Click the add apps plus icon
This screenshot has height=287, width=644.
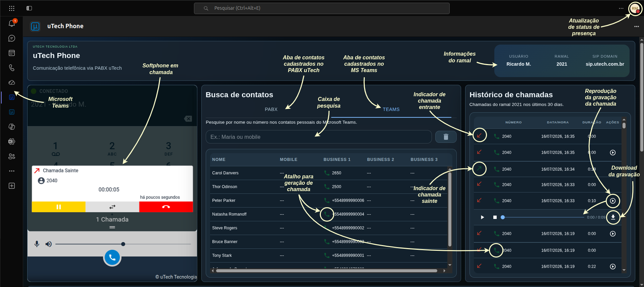pyautogui.click(x=12, y=186)
